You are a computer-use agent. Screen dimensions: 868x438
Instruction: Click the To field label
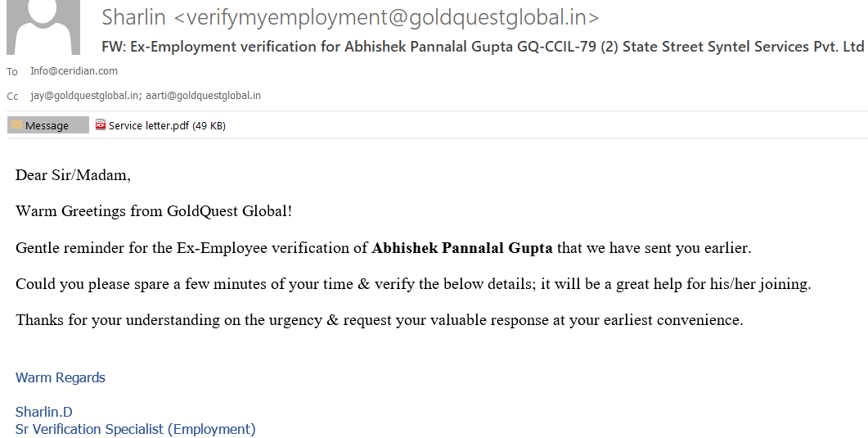coord(12,72)
